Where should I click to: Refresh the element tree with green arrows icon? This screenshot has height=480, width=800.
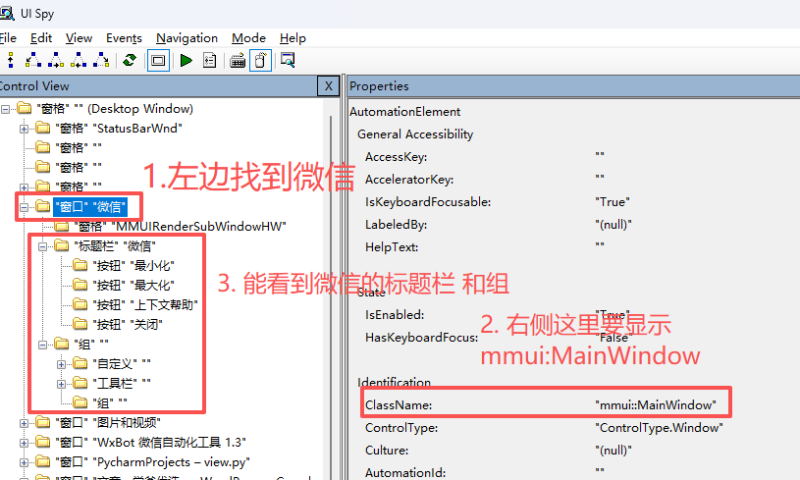click(130, 60)
